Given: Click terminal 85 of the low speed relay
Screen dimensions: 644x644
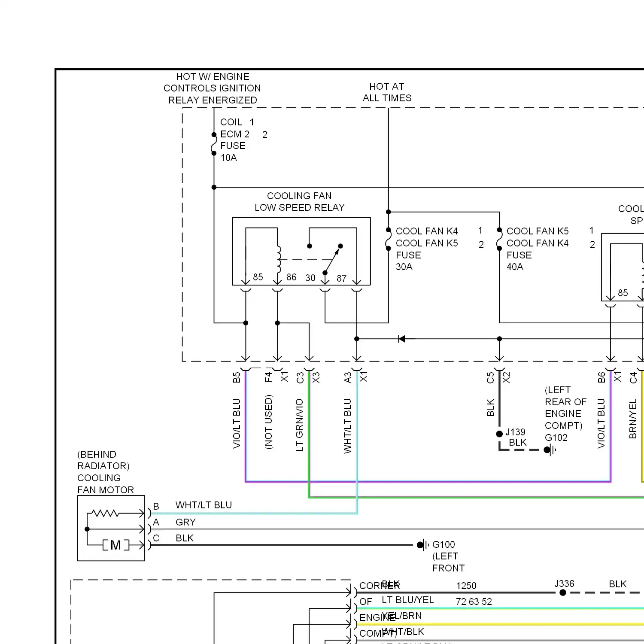Looking at the screenshot, I should tap(258, 277).
